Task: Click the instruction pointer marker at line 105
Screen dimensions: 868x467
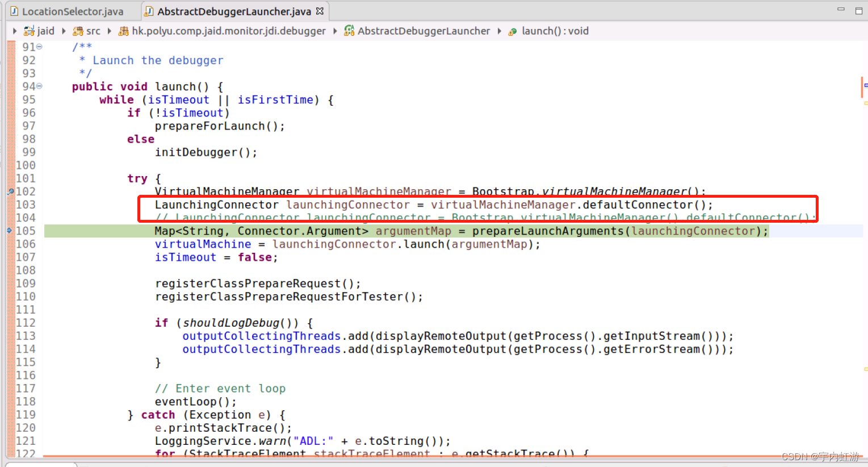Action: click(10, 231)
